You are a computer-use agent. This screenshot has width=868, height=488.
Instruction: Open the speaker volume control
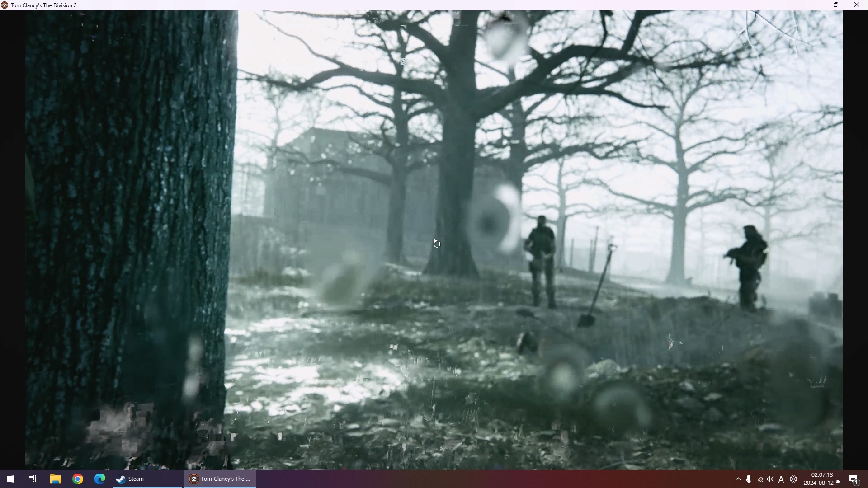click(770, 479)
